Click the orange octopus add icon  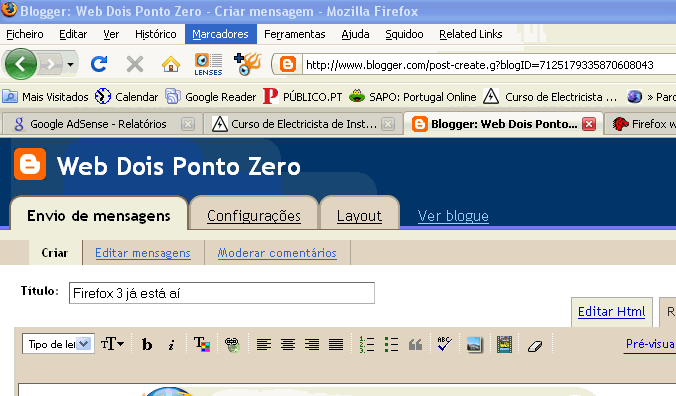click(x=247, y=64)
